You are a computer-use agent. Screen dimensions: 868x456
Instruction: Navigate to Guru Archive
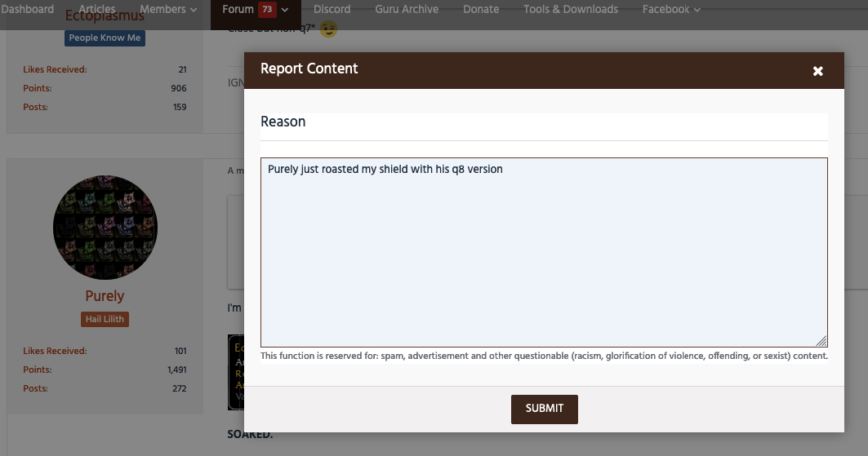point(407,9)
